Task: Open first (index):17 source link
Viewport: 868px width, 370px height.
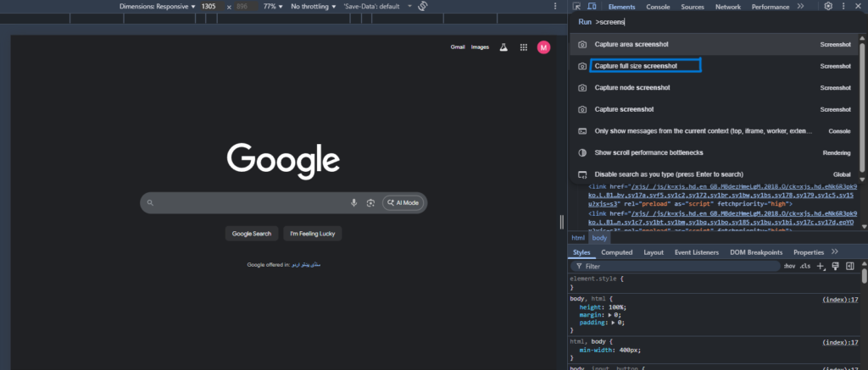Action: tap(840, 300)
